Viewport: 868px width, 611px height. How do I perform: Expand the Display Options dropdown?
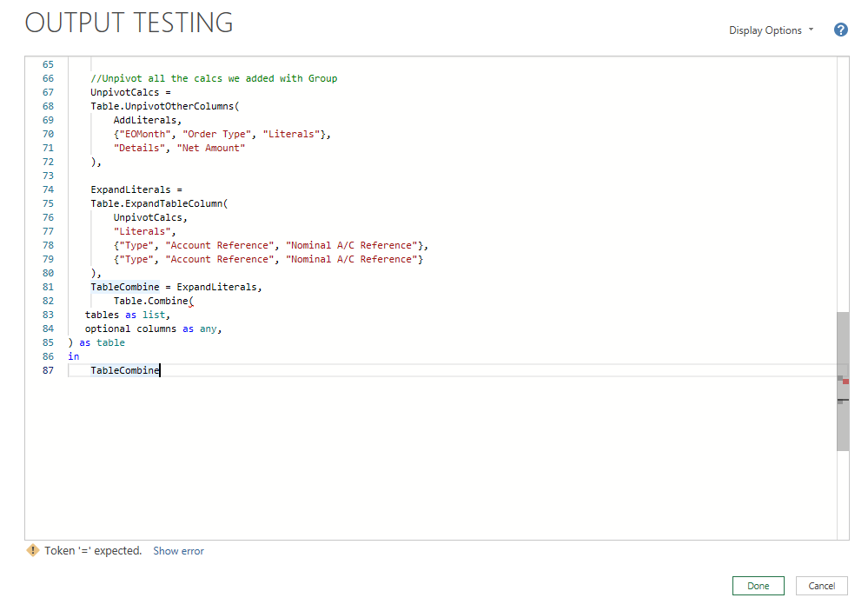(x=772, y=30)
